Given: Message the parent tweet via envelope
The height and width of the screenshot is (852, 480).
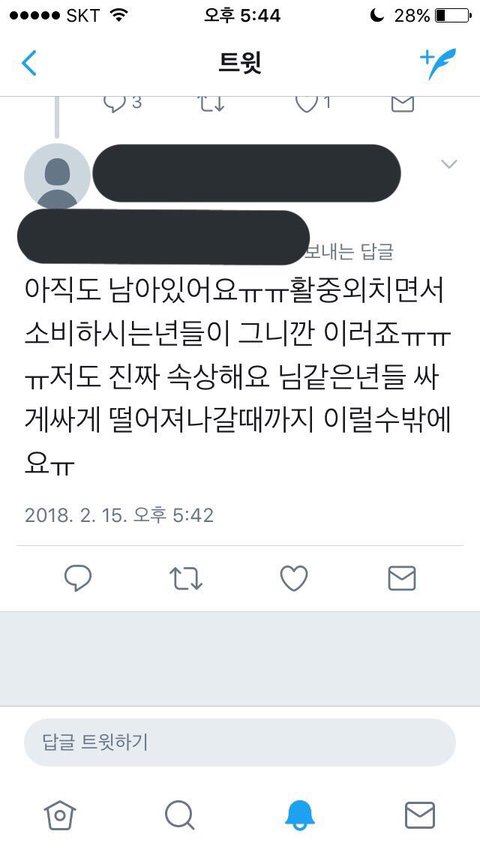Looking at the screenshot, I should tap(403, 104).
